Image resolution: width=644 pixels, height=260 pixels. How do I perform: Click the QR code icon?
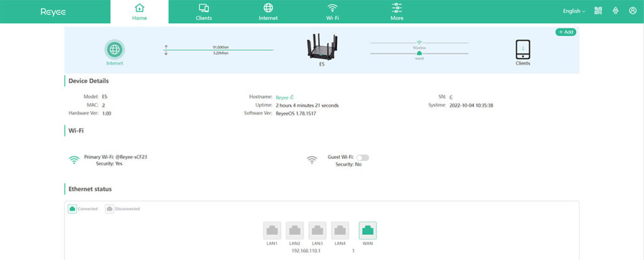598,11
